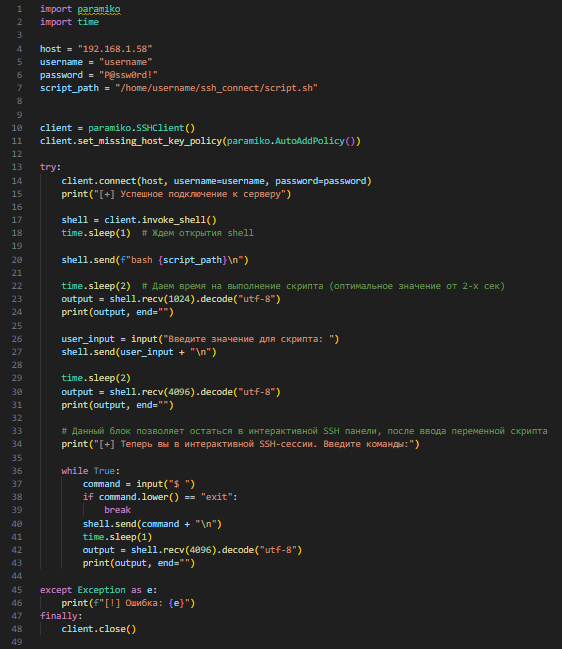Image resolution: width=562 pixels, height=649 pixels.
Task: Click the host IP string "192.168.1.58"
Action: click(115, 49)
